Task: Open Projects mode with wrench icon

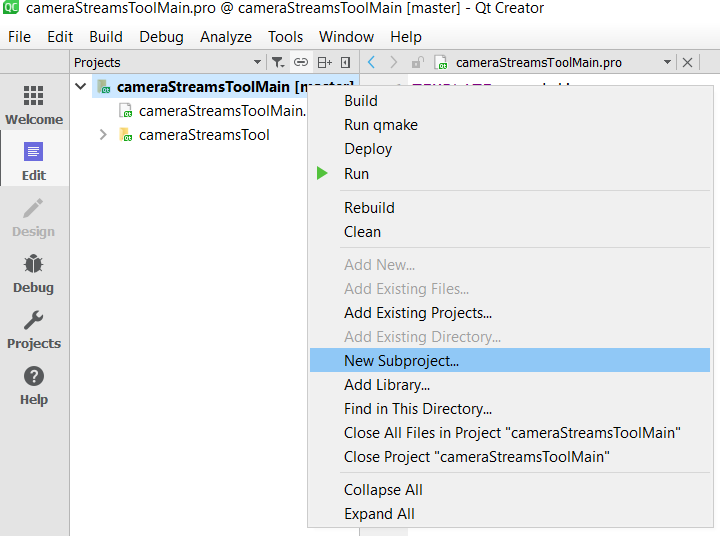Action: [x=34, y=330]
